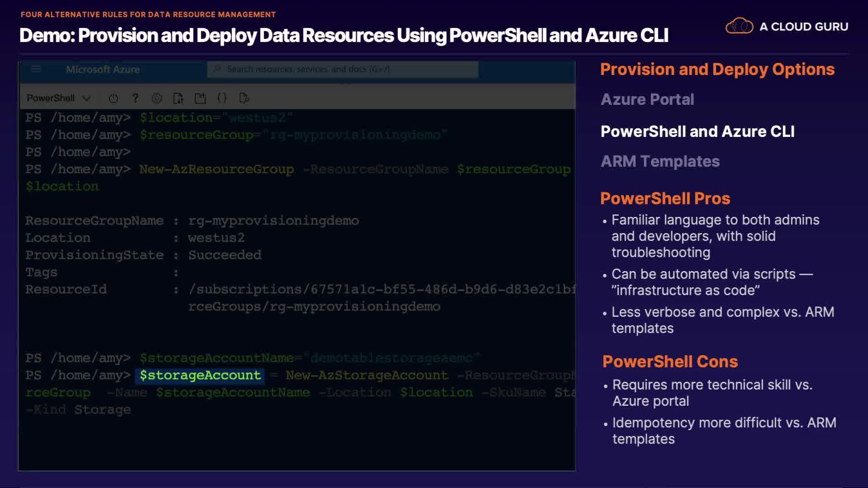Select the ARM Templates option heading
The image size is (868, 488).
pos(660,161)
